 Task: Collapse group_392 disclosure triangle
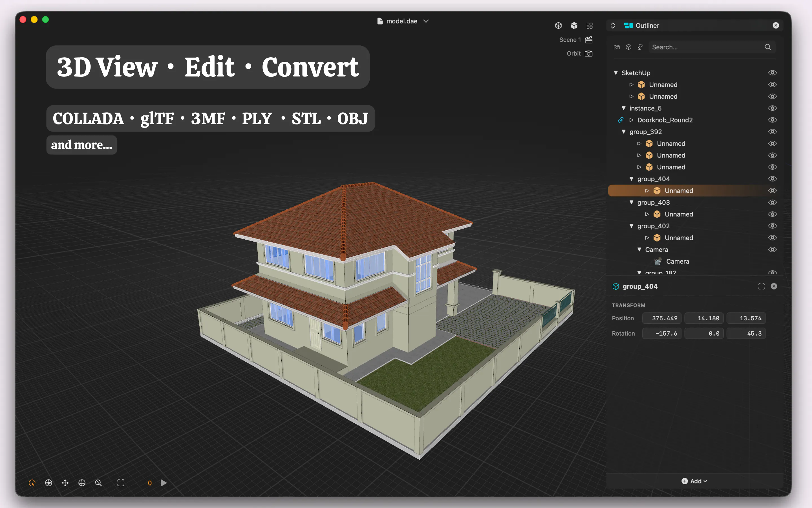click(623, 131)
